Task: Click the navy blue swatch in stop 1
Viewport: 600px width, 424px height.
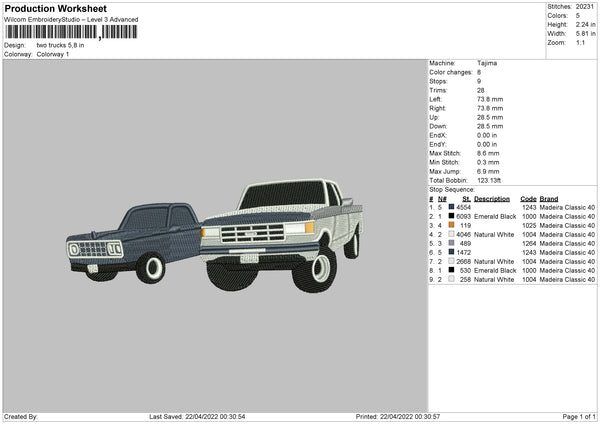Action: click(452, 208)
